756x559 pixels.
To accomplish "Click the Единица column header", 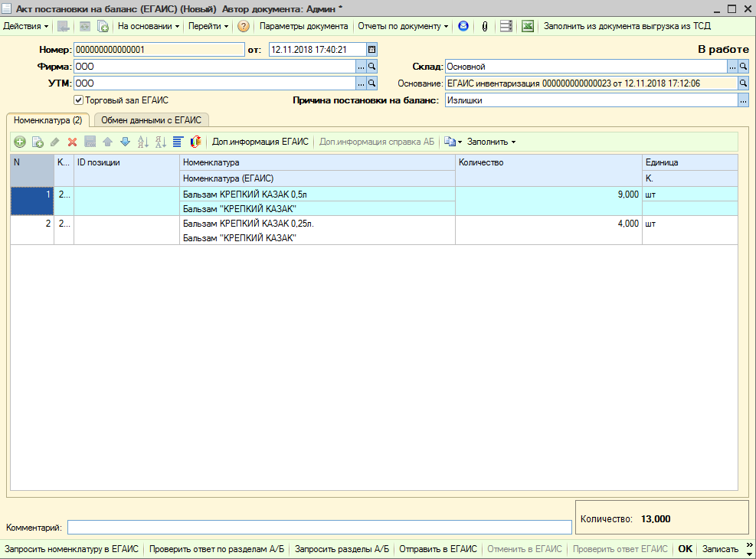I will pyautogui.click(x=690, y=162).
